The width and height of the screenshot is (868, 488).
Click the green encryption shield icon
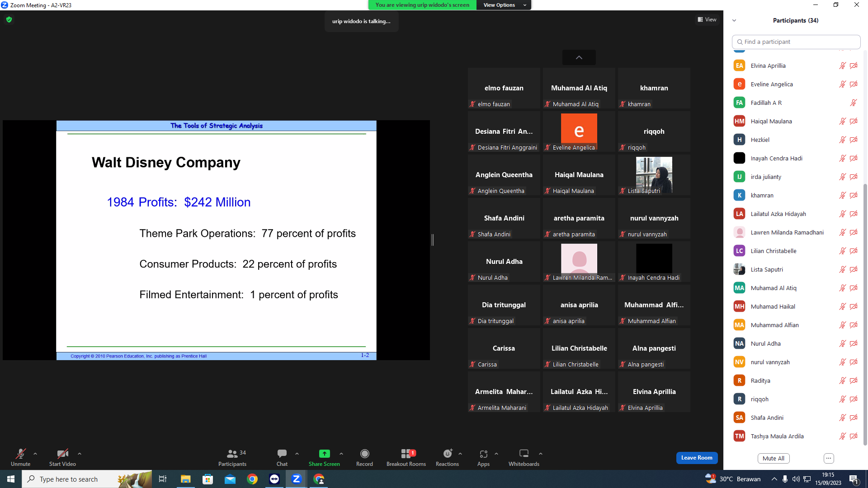pyautogui.click(x=9, y=19)
